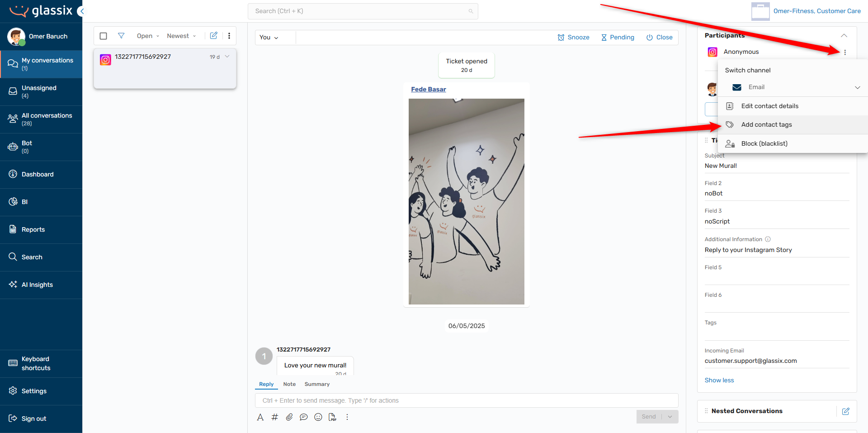Edit Field 3 value noScript
Screen dimensions: 868x433
point(777,222)
